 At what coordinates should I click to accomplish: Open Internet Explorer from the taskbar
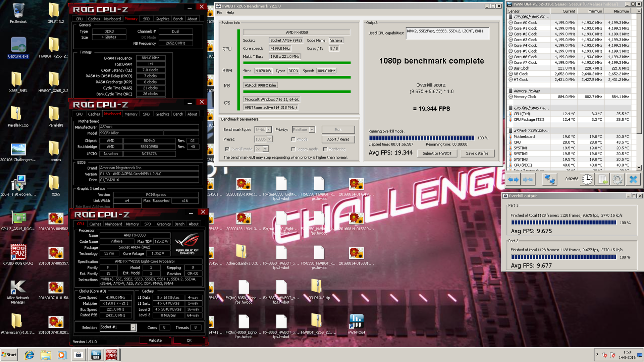tap(30, 355)
